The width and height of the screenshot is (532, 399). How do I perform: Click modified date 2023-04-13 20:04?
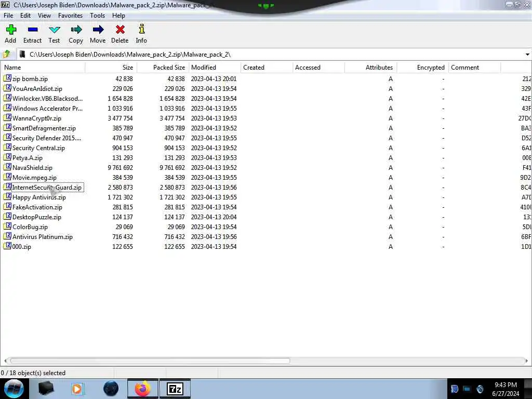click(214, 217)
